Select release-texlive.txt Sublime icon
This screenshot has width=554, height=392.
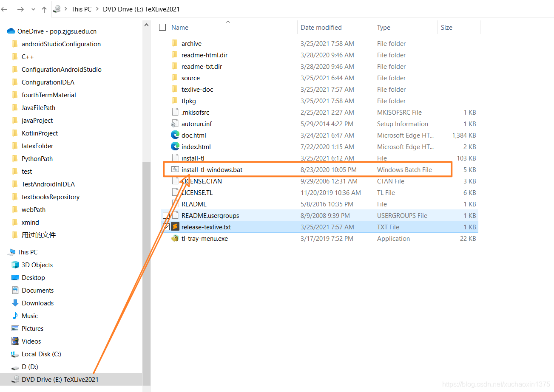click(x=175, y=227)
